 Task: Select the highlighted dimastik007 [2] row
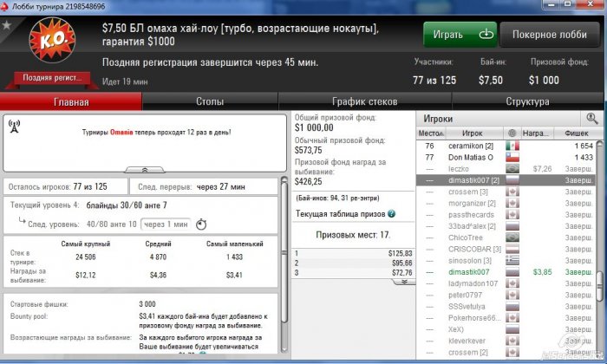(x=506, y=180)
